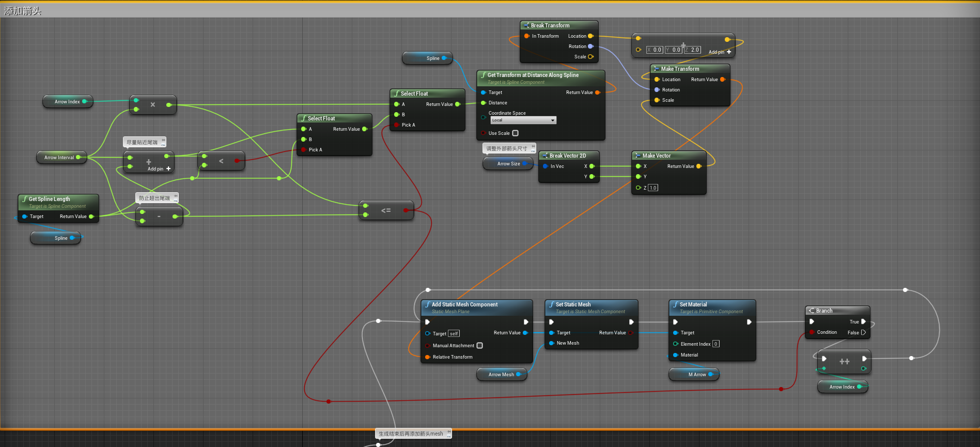Click the Z field on Make Vector node
980x447 pixels.
[x=653, y=188]
